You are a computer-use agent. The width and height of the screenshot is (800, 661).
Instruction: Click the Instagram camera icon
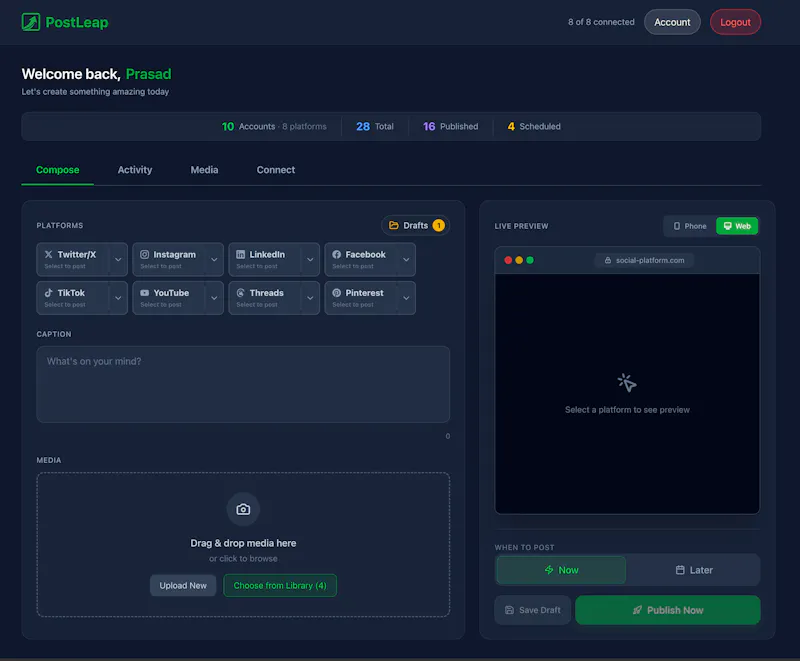click(144, 254)
